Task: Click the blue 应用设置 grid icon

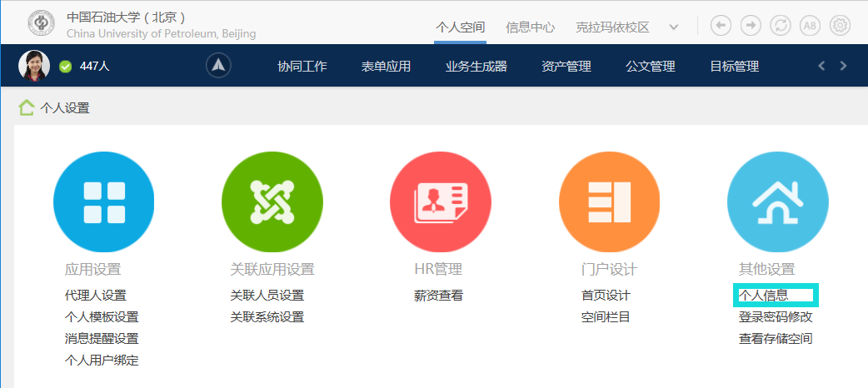Action: (104, 202)
